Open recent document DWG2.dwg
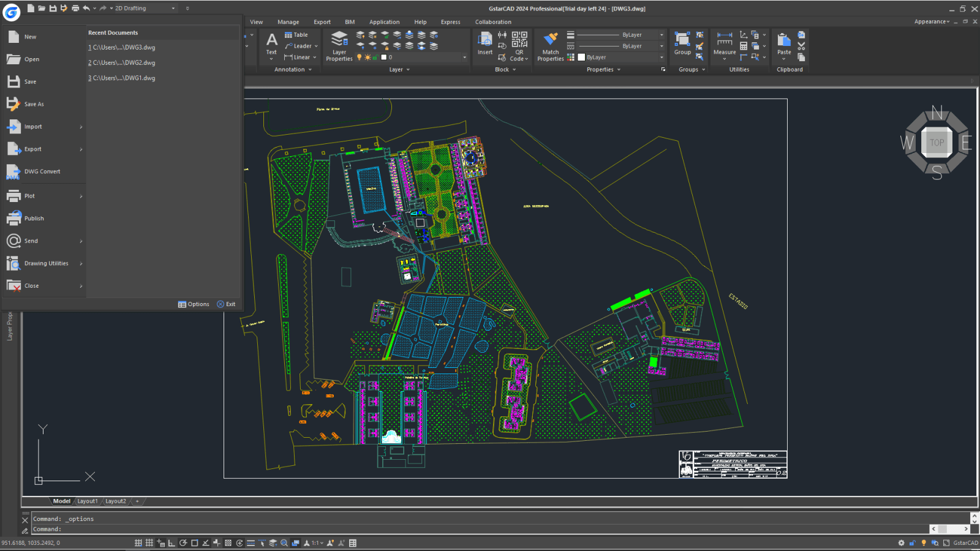Screen dimensions: 980x551 click(123, 62)
